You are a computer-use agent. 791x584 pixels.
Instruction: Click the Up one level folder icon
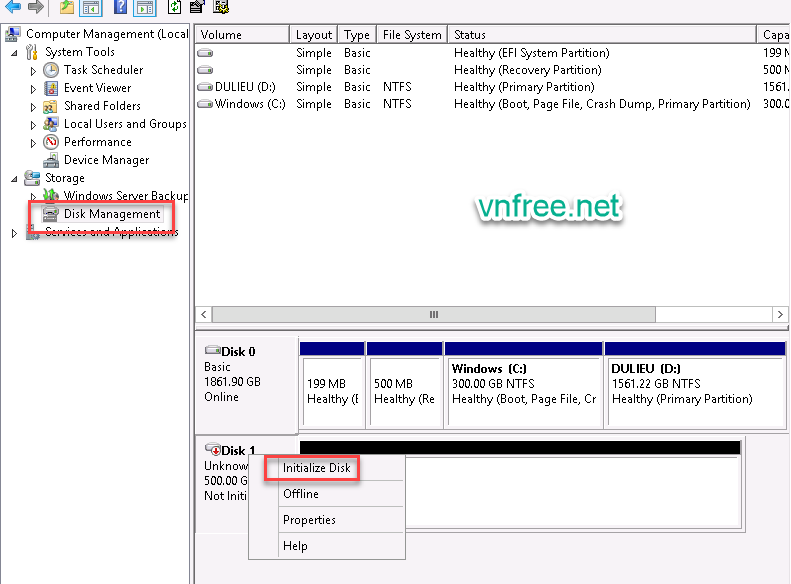[67, 7]
